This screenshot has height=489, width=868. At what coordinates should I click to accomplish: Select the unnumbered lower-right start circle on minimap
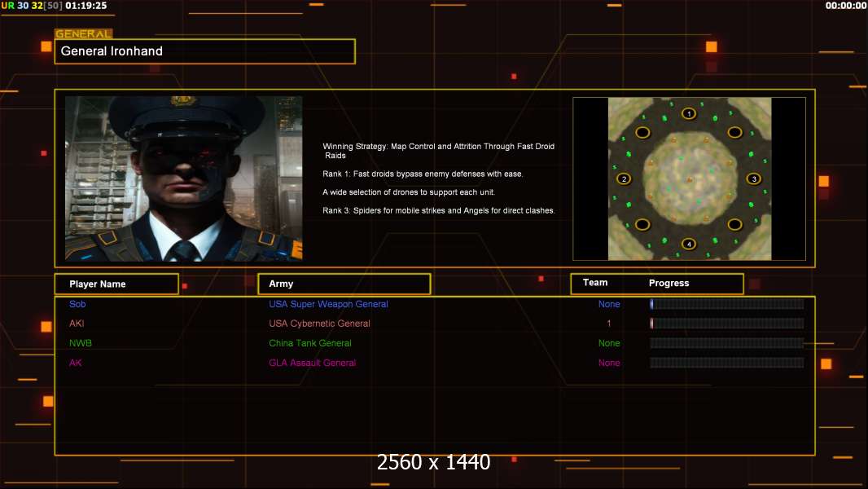[x=734, y=224]
